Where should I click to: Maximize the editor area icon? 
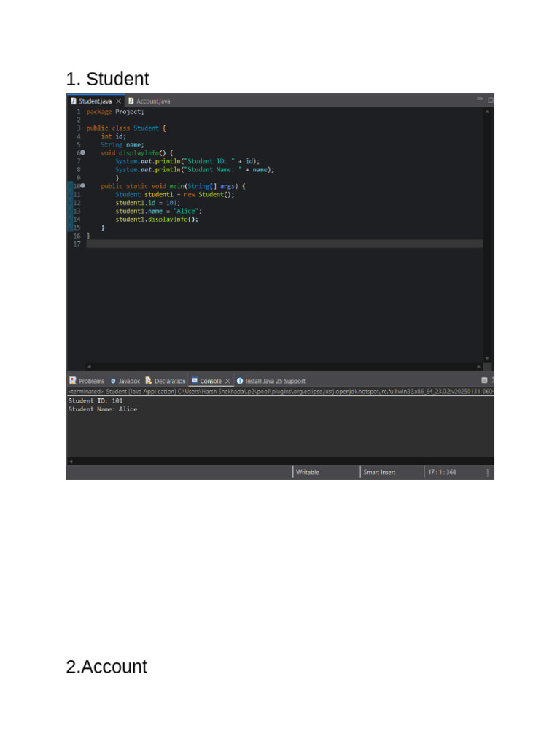click(x=490, y=99)
